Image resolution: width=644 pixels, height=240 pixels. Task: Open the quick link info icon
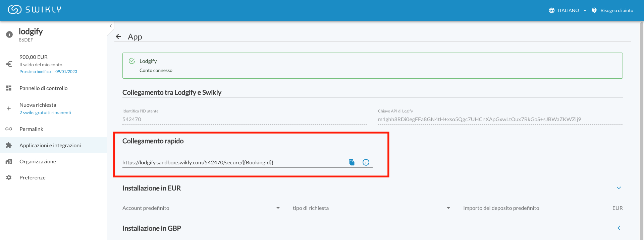tap(366, 162)
